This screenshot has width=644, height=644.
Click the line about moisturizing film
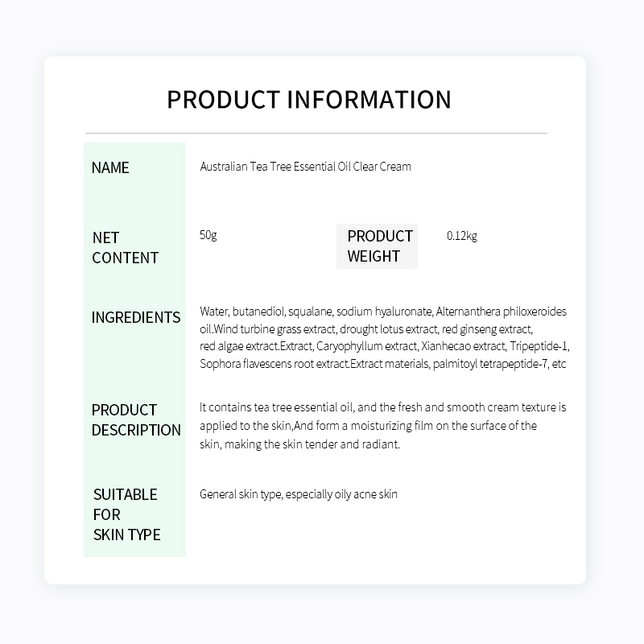point(368,426)
